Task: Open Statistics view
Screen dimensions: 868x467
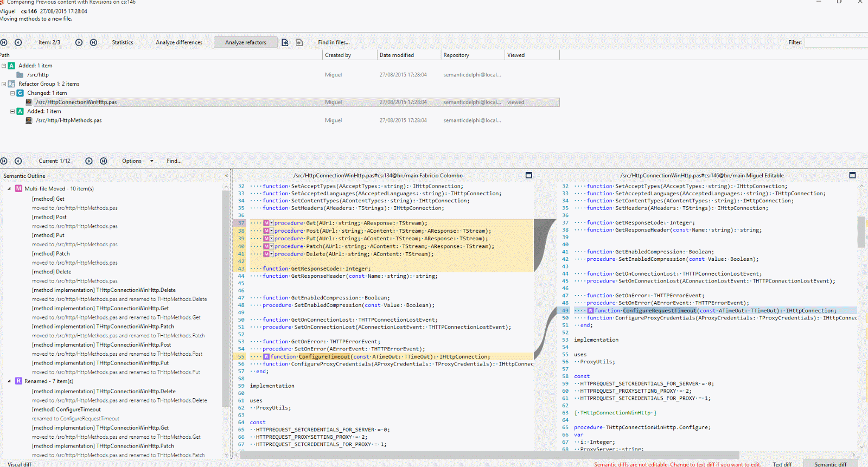Action: pyautogui.click(x=123, y=42)
